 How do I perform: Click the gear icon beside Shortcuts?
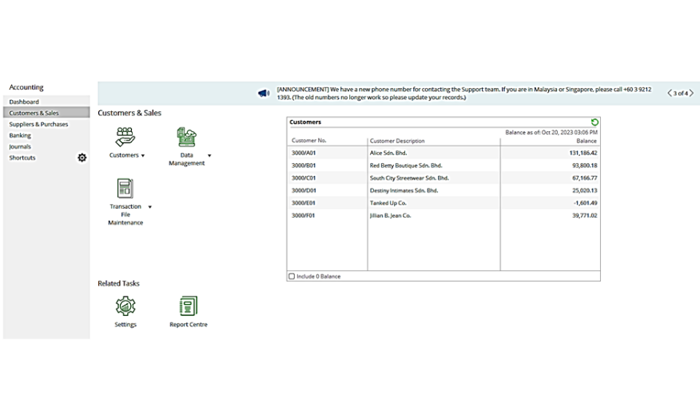(x=82, y=157)
